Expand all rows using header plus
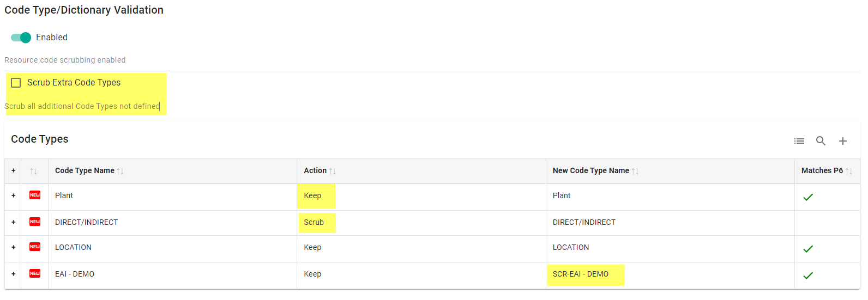The image size is (868, 300). click(x=14, y=170)
